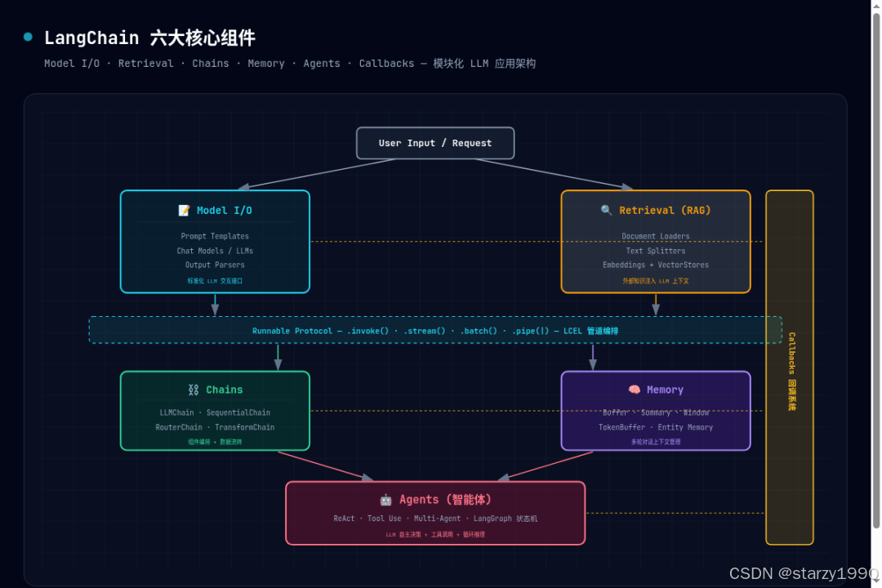Screen dimensions: 882x588
Task: Click ".pipe(|)" in the Runnable bar
Action: click(531, 331)
